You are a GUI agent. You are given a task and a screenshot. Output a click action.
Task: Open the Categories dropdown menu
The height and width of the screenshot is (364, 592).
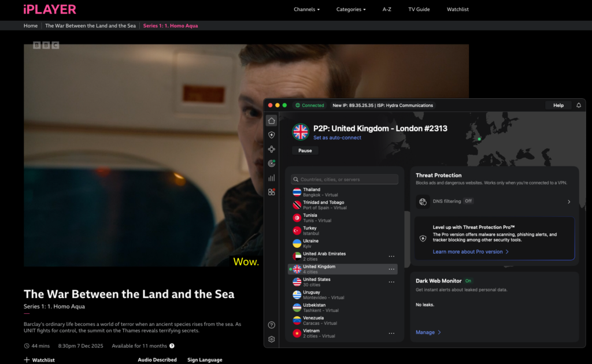pos(351,9)
